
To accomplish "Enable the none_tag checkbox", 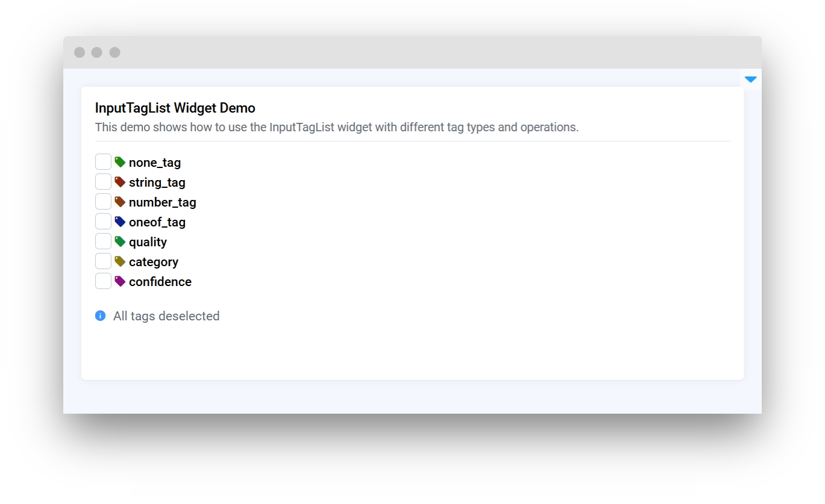I will 103,162.
